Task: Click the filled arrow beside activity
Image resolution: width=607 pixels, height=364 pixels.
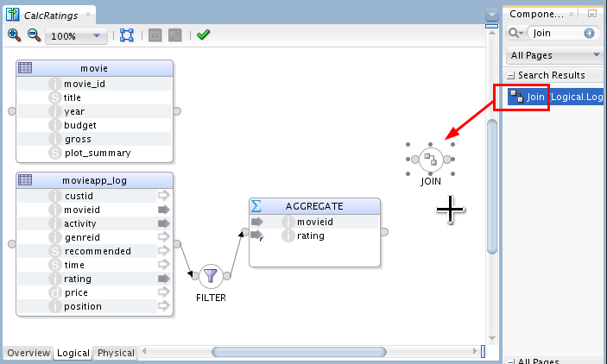Action: pos(164,223)
